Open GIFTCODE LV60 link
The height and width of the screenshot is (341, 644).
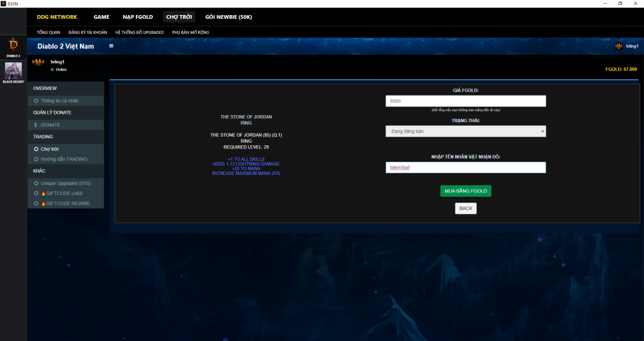pos(64,194)
